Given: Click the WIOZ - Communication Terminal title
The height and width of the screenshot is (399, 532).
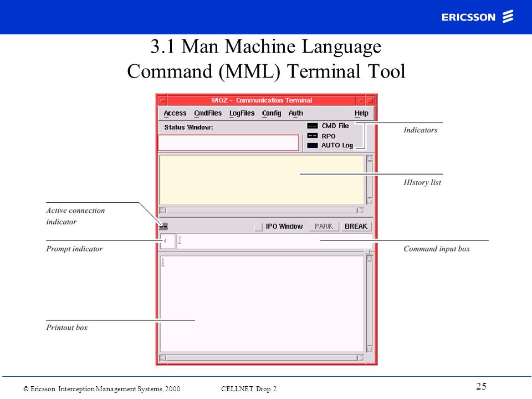Looking at the screenshot, I should pyautogui.click(x=261, y=100).
